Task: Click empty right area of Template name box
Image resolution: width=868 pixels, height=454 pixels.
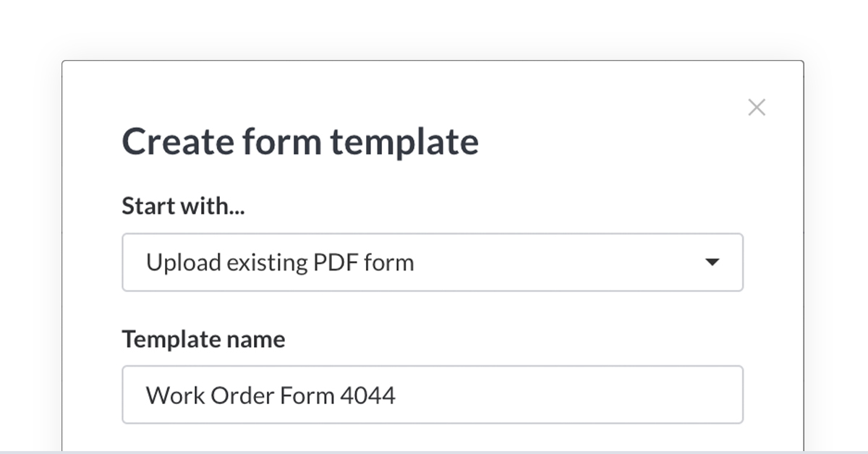Action: (x=615, y=395)
